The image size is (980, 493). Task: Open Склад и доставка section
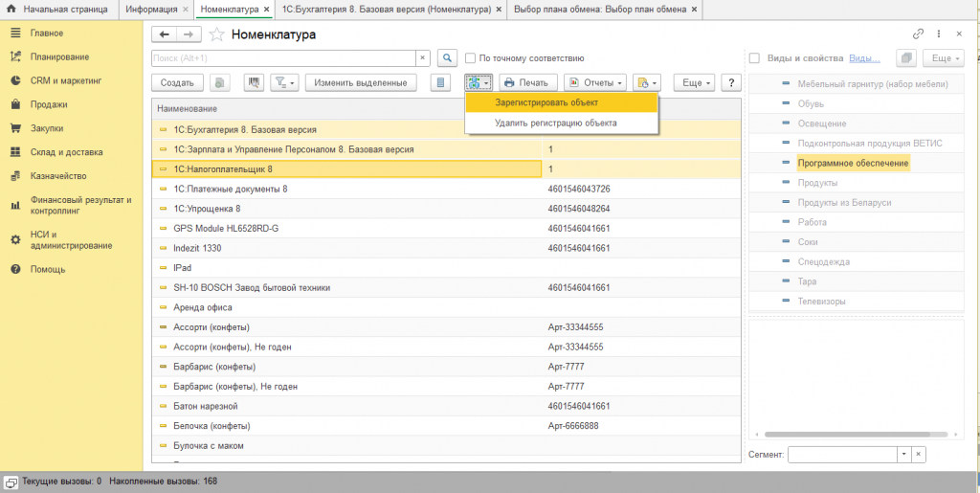[x=66, y=152]
